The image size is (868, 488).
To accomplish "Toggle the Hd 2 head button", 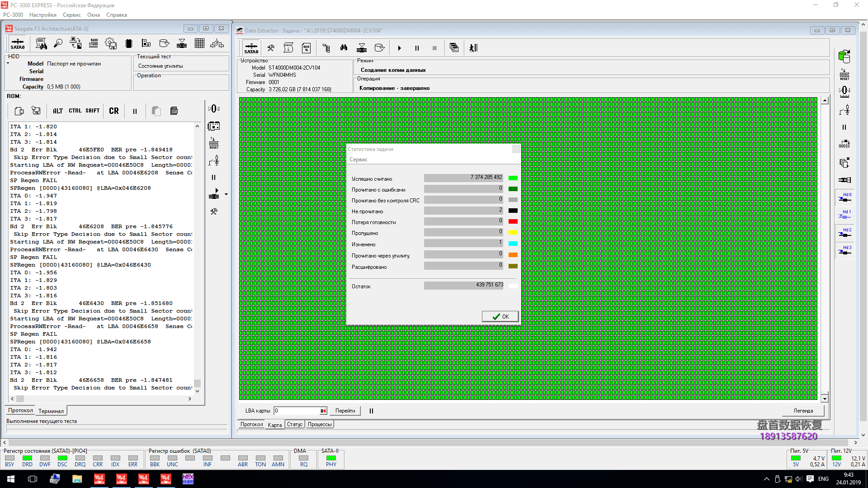I will click(x=844, y=233).
